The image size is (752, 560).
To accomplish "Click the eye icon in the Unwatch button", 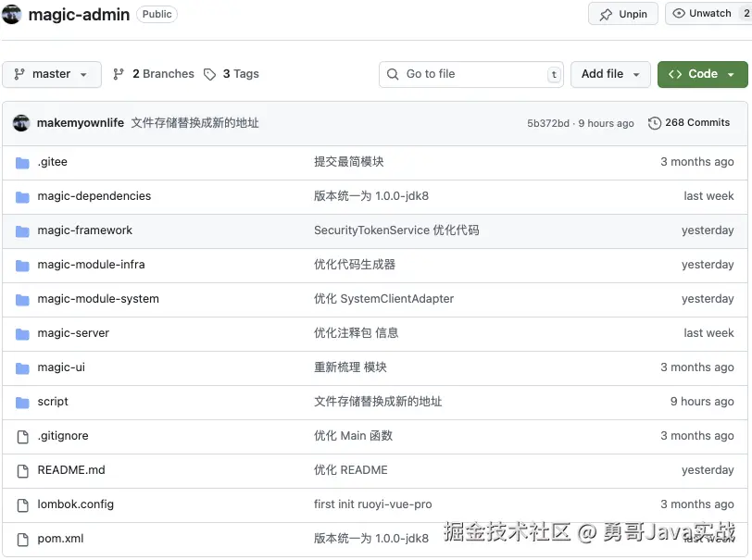I will click(x=679, y=14).
